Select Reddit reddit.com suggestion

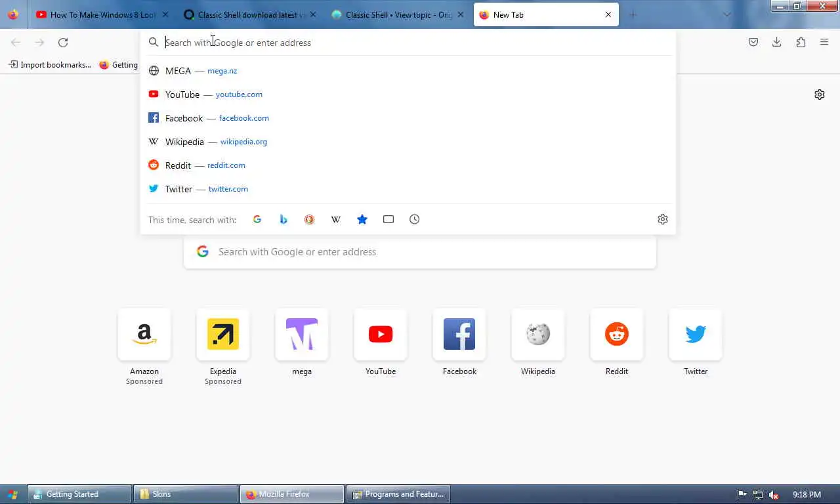408,165
